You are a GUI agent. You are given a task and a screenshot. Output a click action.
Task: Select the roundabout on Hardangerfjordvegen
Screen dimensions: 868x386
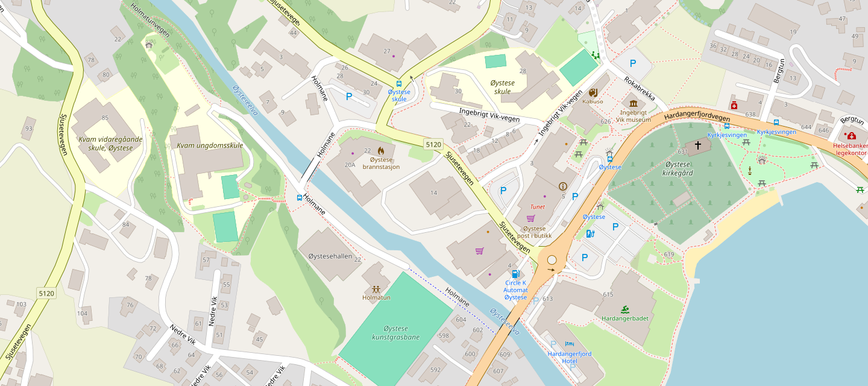552,259
